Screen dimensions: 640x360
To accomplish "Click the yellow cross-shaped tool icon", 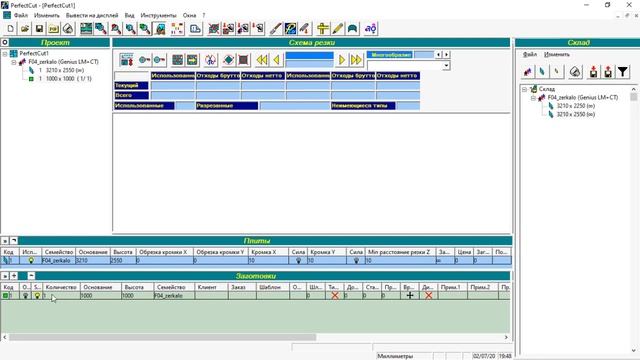I will (323, 29).
